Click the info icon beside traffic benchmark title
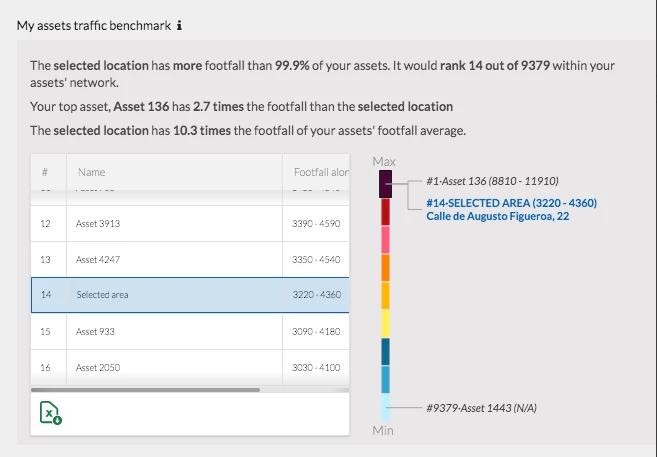Screen dimensions: 657x457 tap(179, 25)
